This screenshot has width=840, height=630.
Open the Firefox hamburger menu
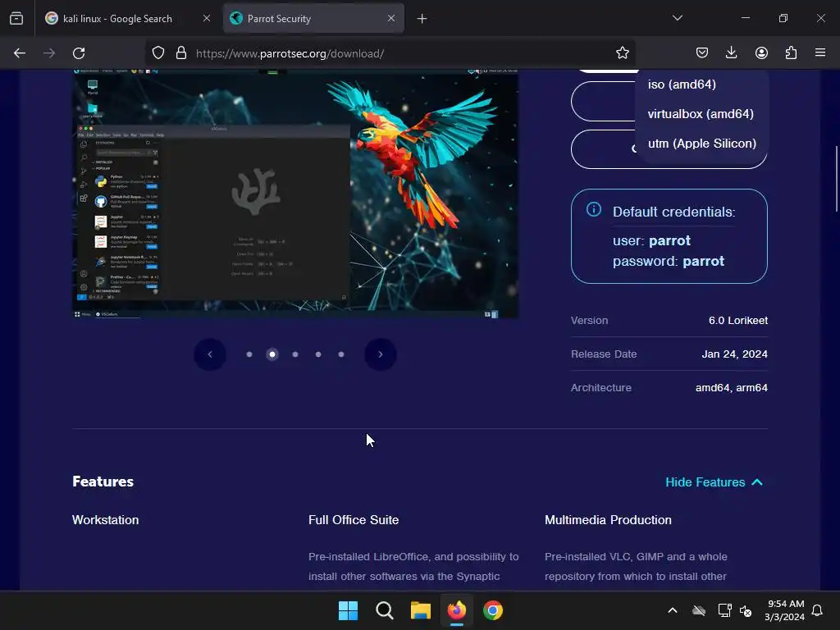pos(820,53)
